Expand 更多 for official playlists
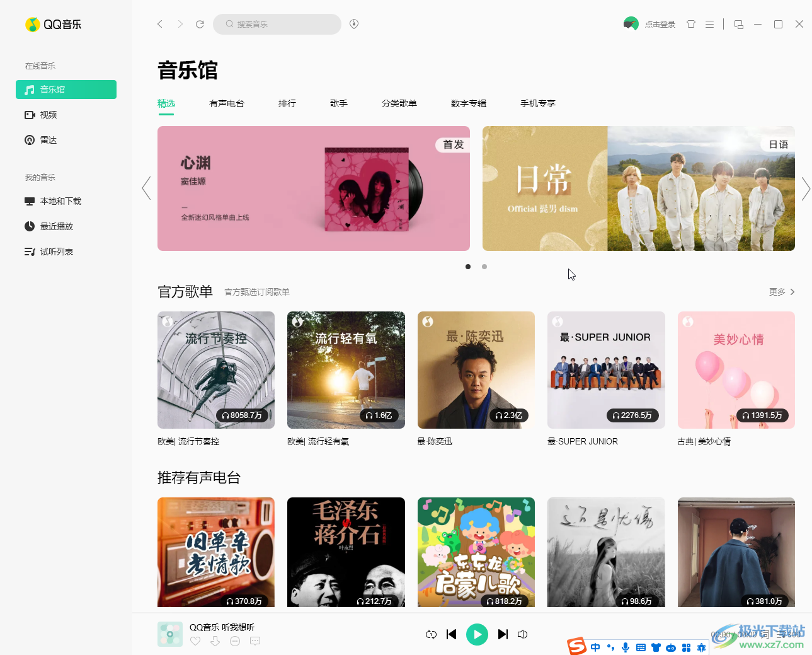 click(782, 292)
